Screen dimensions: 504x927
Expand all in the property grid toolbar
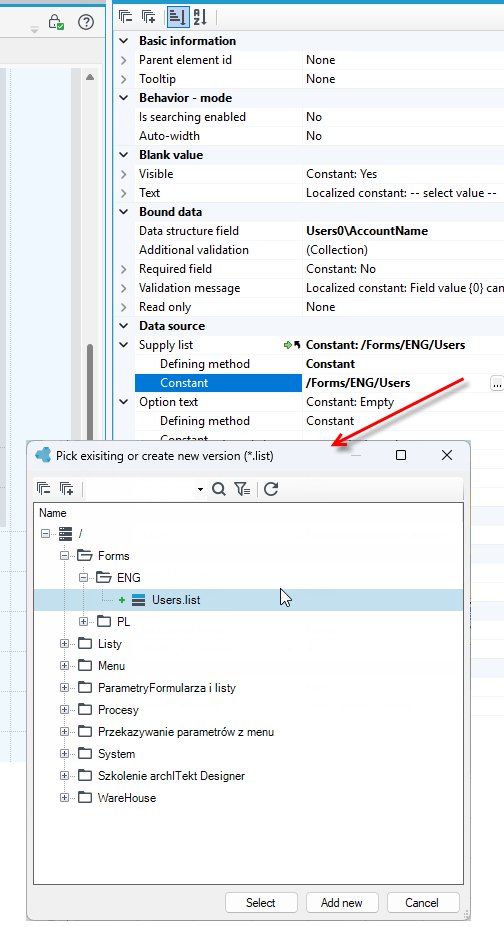148,17
